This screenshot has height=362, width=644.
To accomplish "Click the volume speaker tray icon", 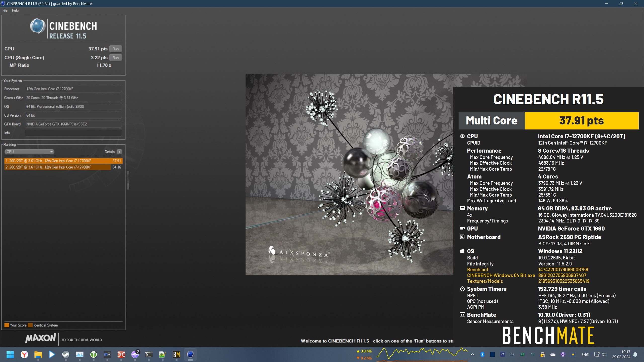I will pos(604,354).
